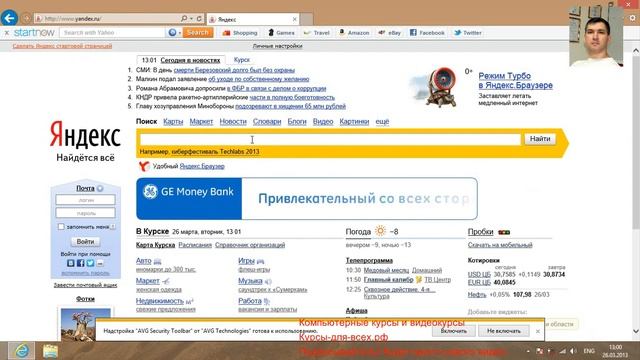Open the Travel toolbar shortcut

click(x=316, y=33)
